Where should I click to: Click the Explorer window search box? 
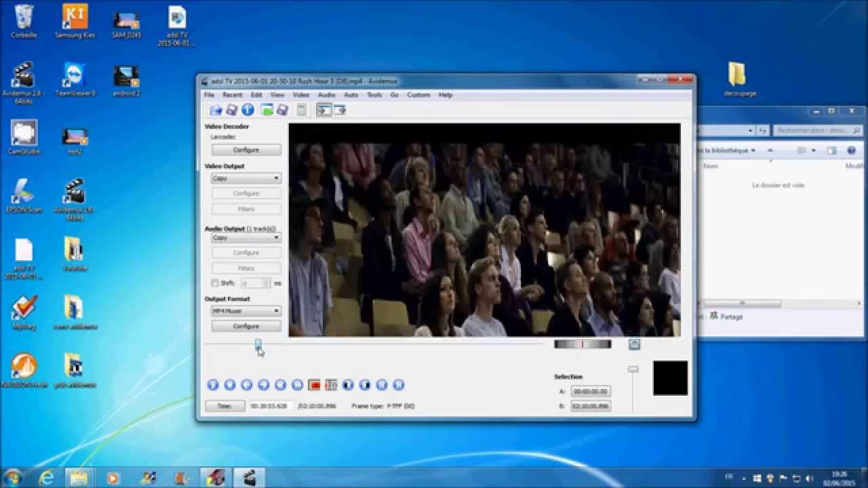(x=818, y=130)
